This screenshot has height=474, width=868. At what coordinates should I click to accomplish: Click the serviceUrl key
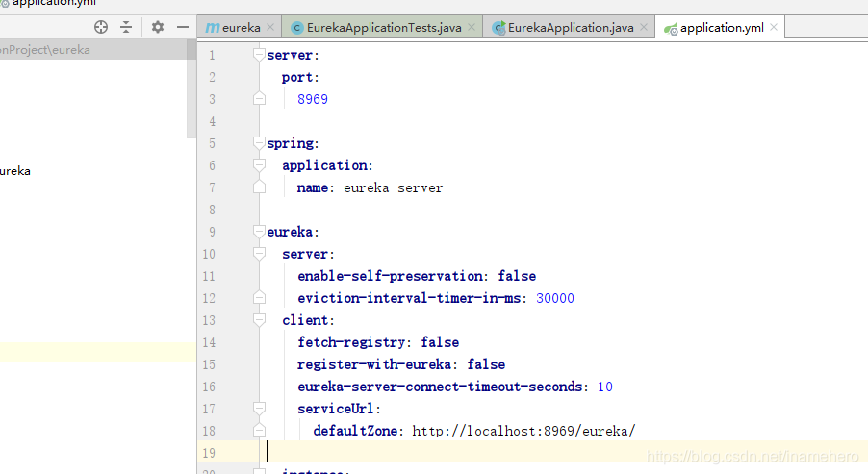pos(336,409)
